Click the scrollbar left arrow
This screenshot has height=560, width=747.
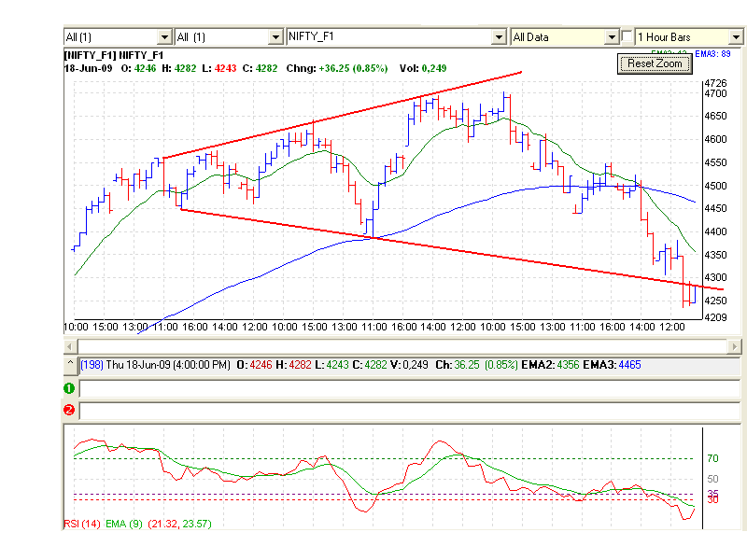[x=69, y=346]
